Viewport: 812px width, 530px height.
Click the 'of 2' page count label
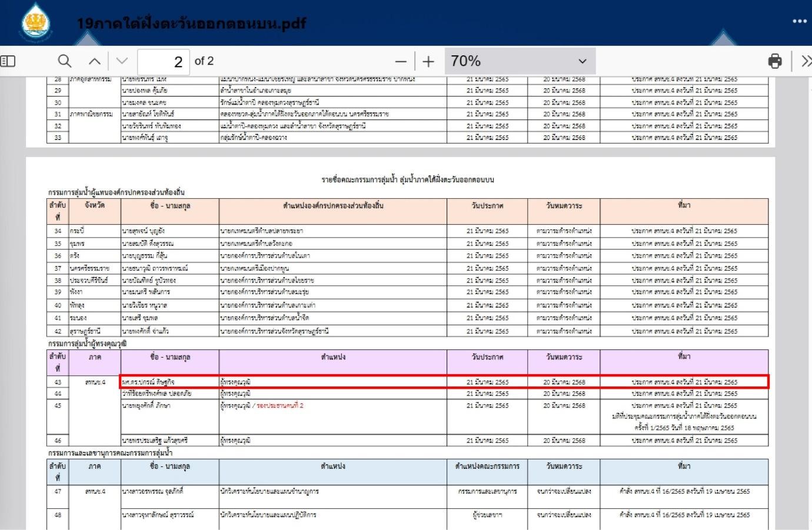coord(204,61)
